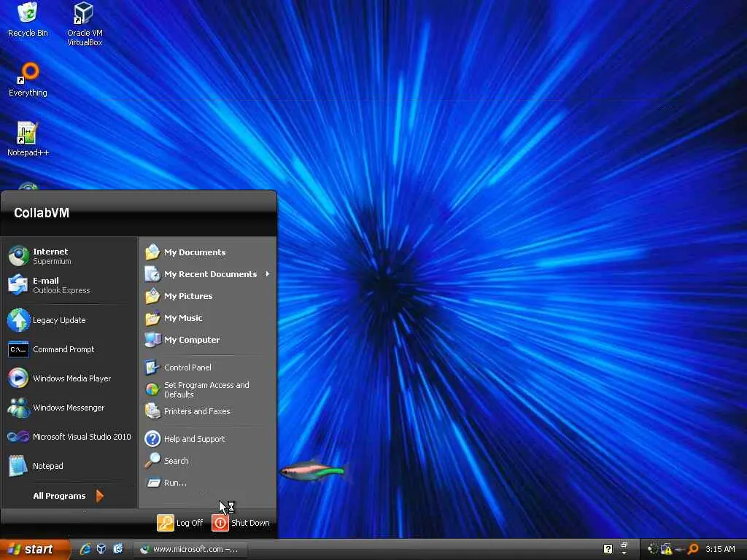747x560 pixels.
Task: Click the Printers and Faxes icon
Action: (x=152, y=411)
